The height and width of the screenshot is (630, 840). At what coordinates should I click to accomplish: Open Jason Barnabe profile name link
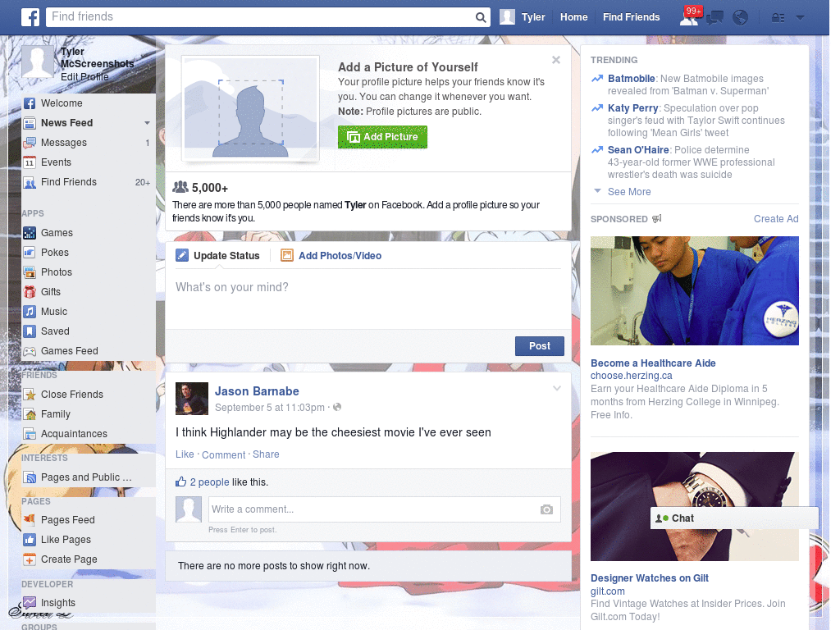(x=257, y=391)
